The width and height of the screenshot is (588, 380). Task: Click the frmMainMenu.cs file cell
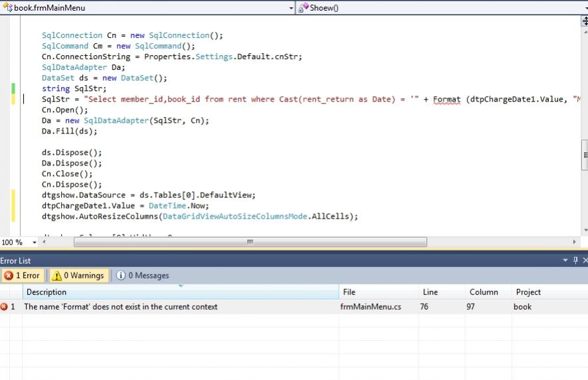point(371,307)
